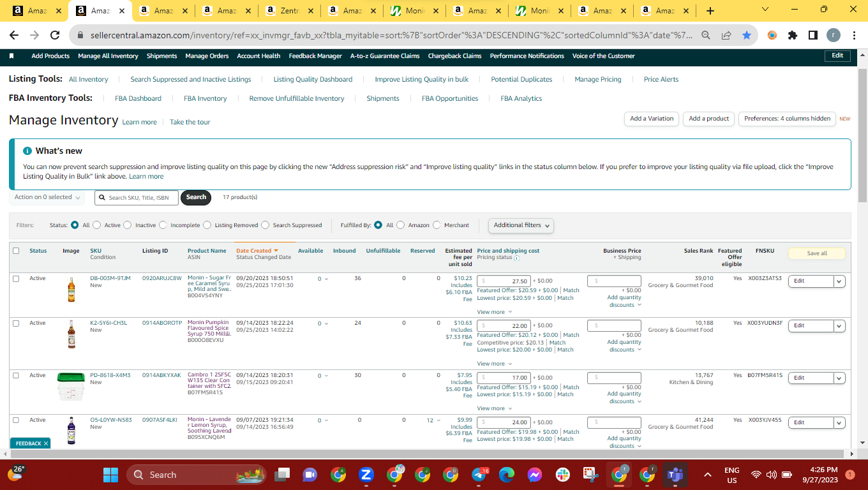Open the Chrome side panel
Viewport: 868px width, 490px height.
[x=812, y=36]
